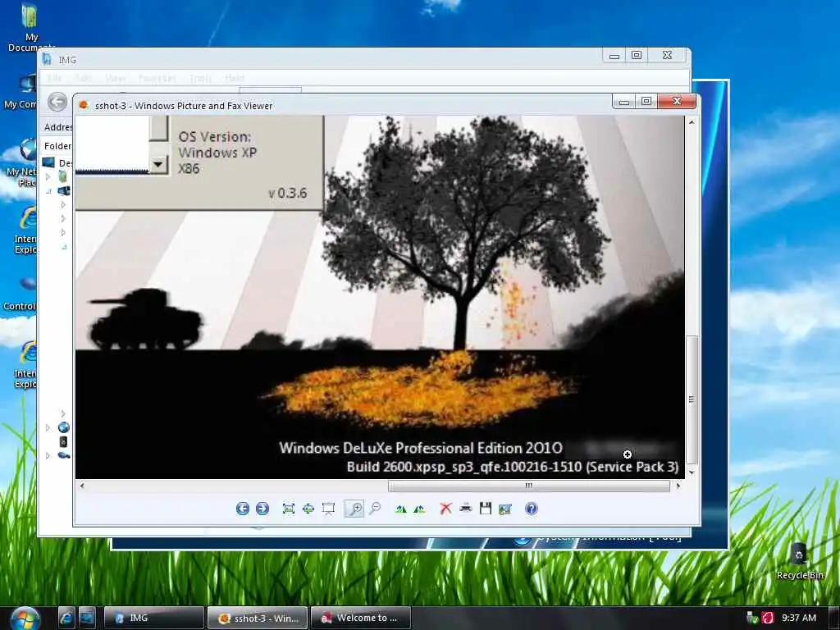
Task: Select the Zoom In magnifier tool
Action: tap(354, 509)
